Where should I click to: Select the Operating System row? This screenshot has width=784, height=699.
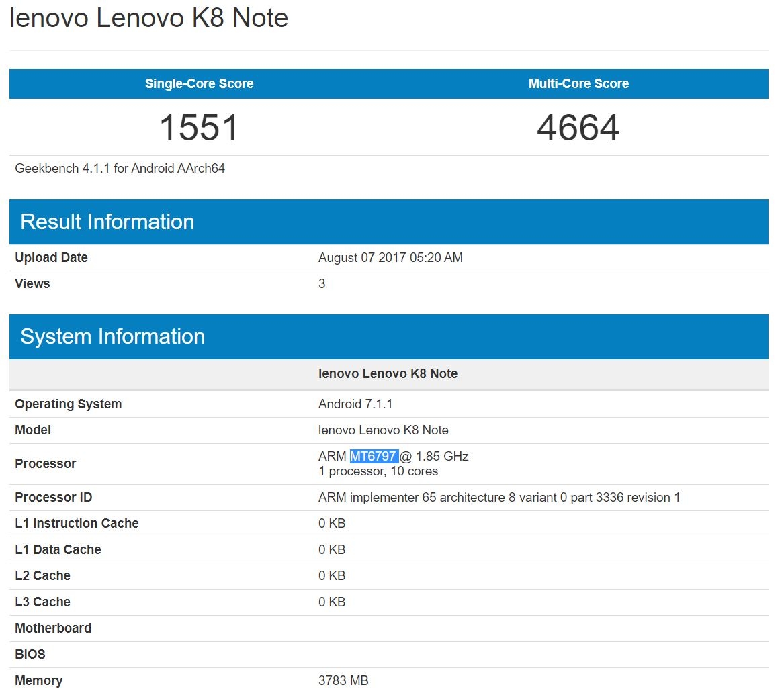(68, 404)
